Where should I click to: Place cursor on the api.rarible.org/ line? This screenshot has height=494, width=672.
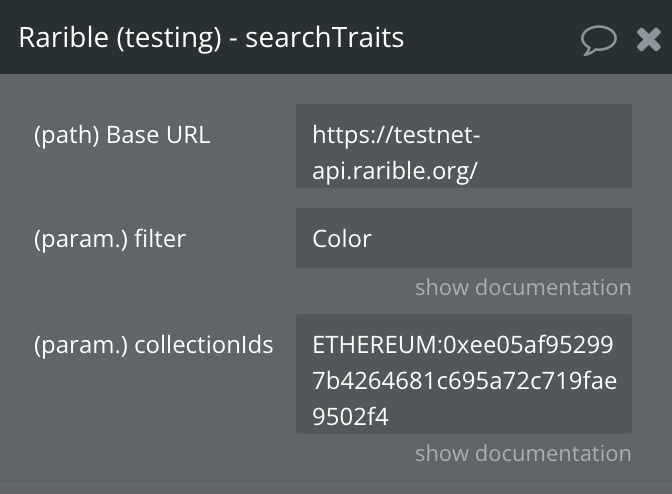click(394, 171)
